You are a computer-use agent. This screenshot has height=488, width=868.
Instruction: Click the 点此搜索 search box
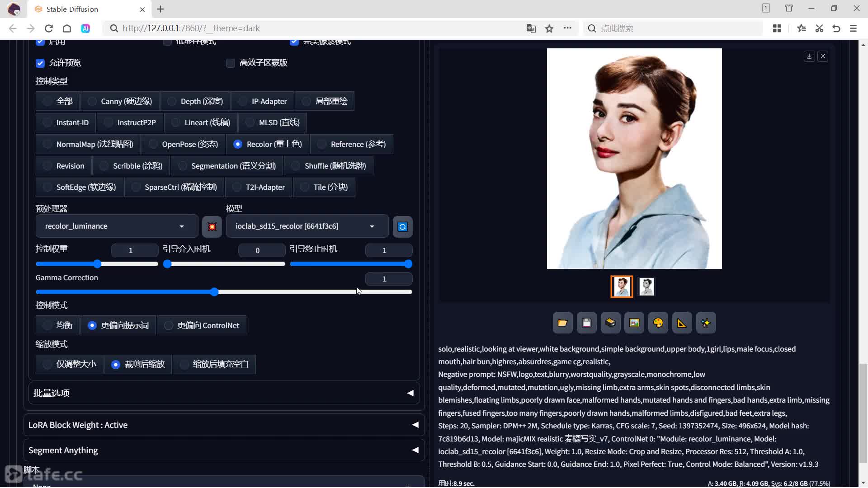pyautogui.click(x=674, y=28)
